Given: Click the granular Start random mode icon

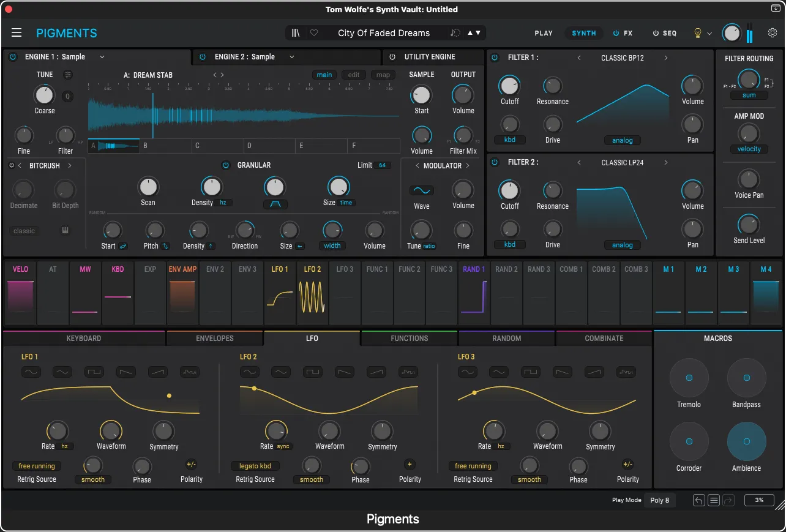Looking at the screenshot, I should point(123,246).
